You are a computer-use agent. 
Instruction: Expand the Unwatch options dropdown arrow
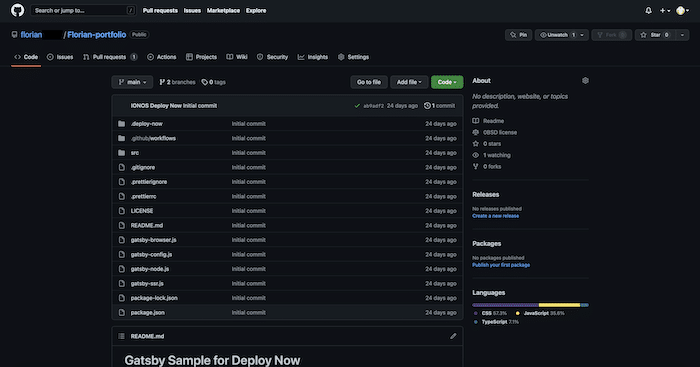pos(583,35)
